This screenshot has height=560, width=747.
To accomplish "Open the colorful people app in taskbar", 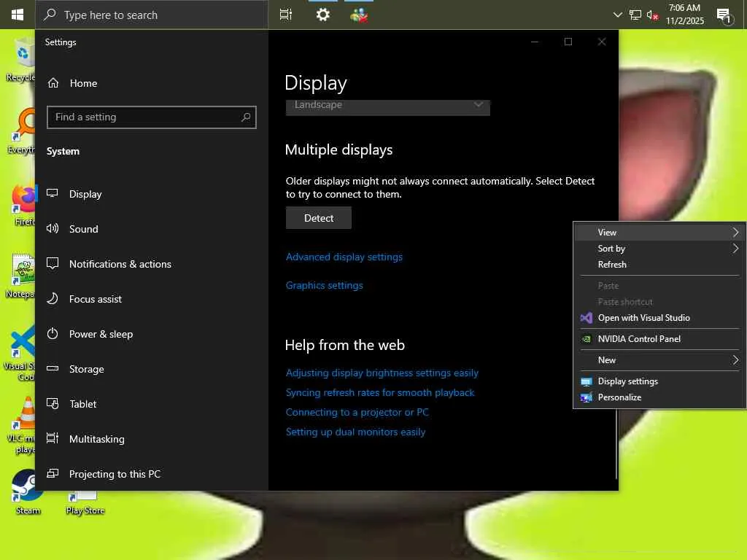I will point(359,15).
